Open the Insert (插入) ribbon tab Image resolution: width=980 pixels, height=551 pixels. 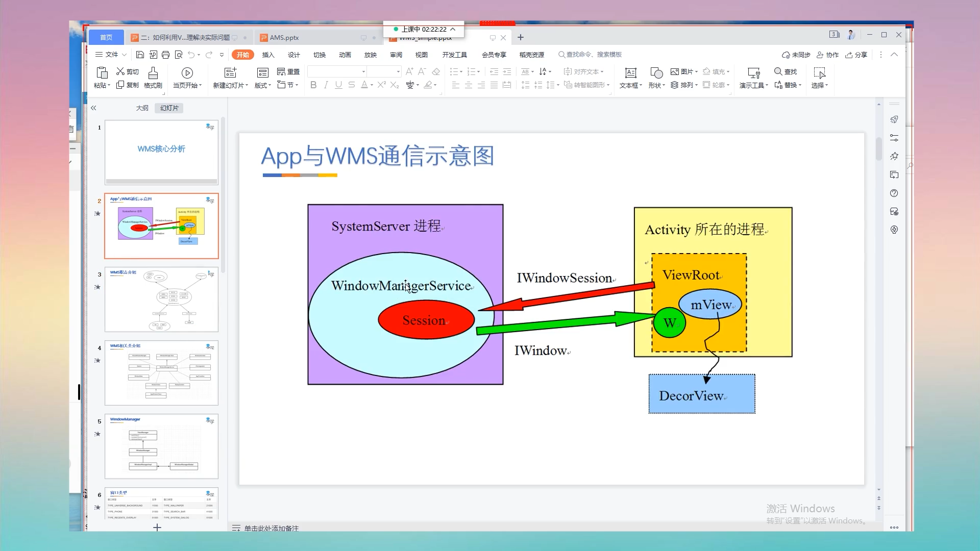(x=268, y=55)
